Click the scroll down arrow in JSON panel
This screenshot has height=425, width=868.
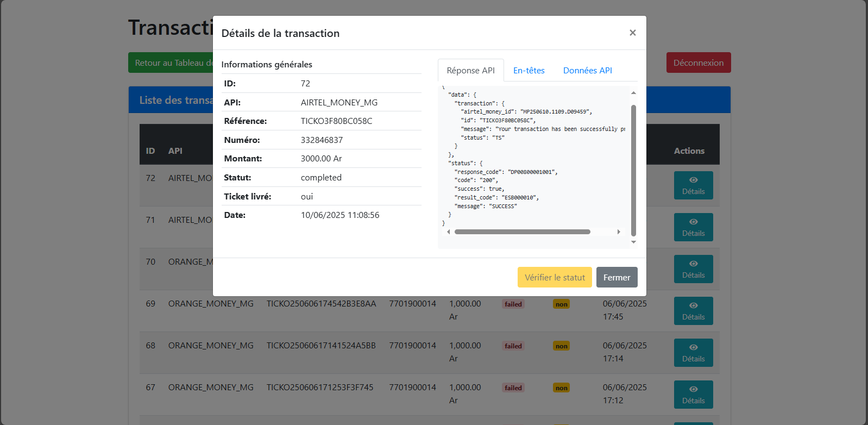coord(633,242)
